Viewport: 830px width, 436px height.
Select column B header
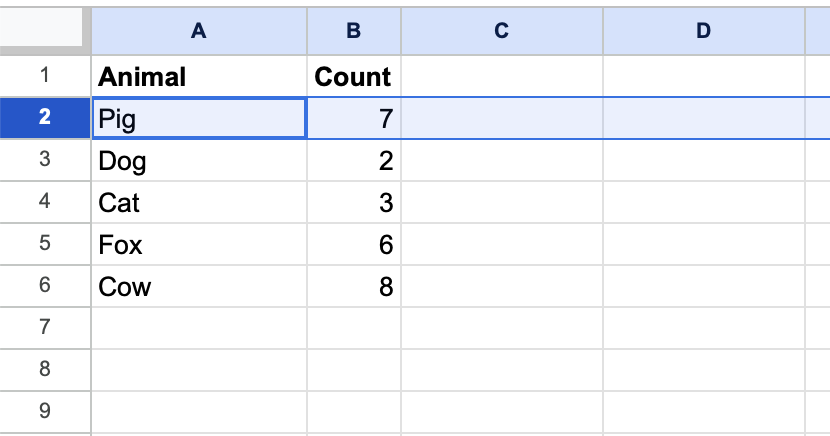click(353, 31)
